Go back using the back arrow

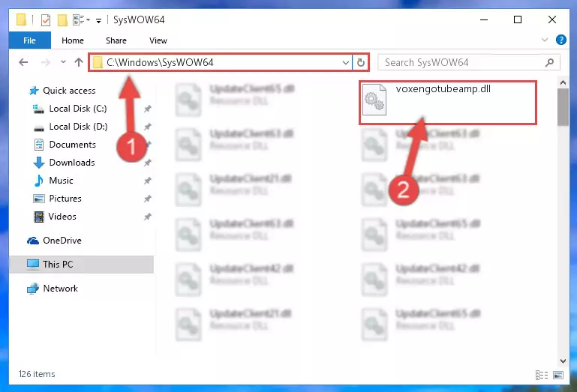tap(23, 62)
